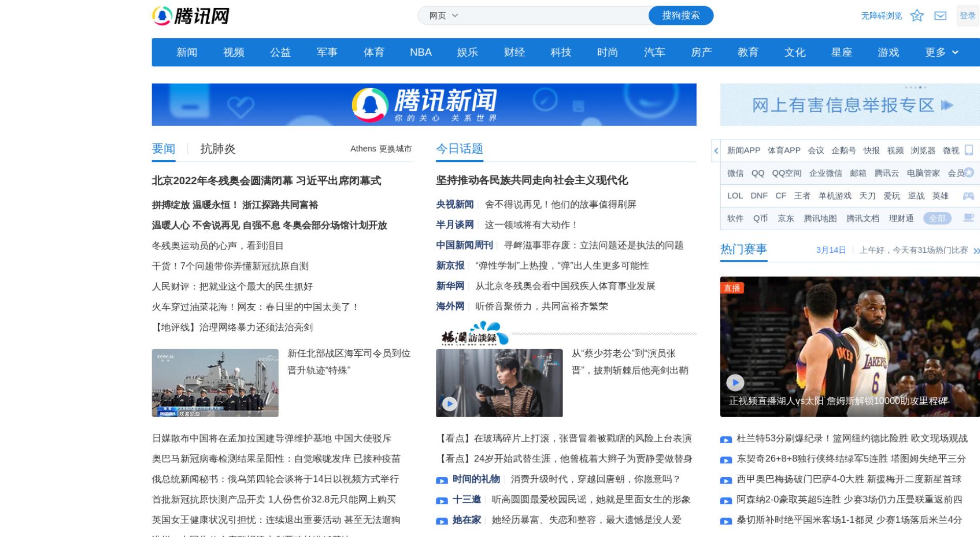Click the membership star badge icon beside 会员
980x537 pixels.
969,173
